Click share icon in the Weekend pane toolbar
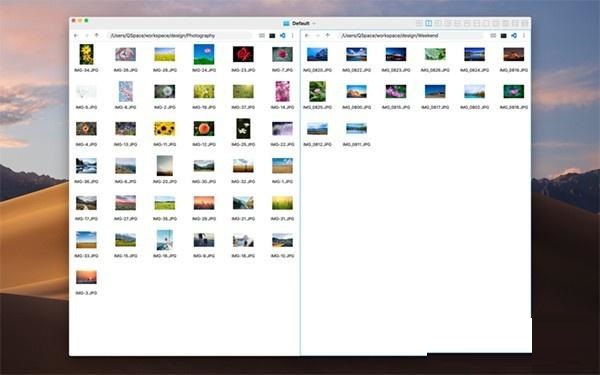 514,36
